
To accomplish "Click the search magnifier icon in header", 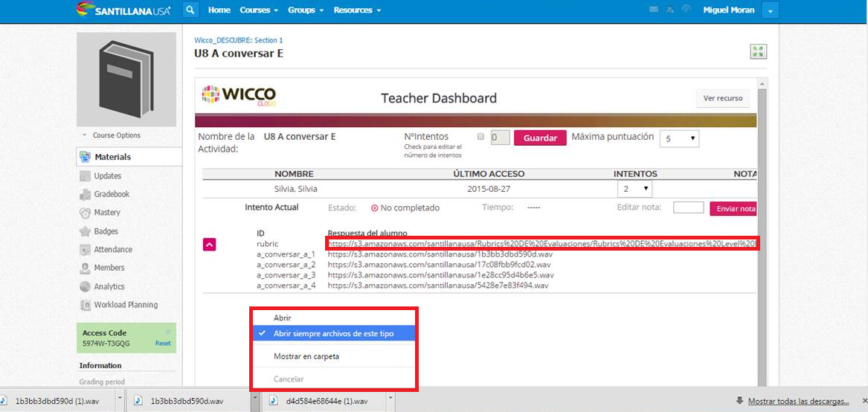I will 190,10.
